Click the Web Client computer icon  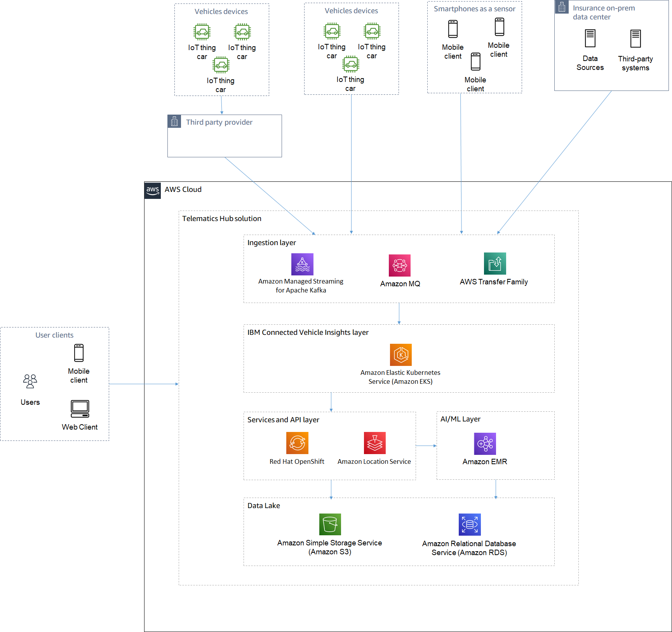click(x=80, y=409)
